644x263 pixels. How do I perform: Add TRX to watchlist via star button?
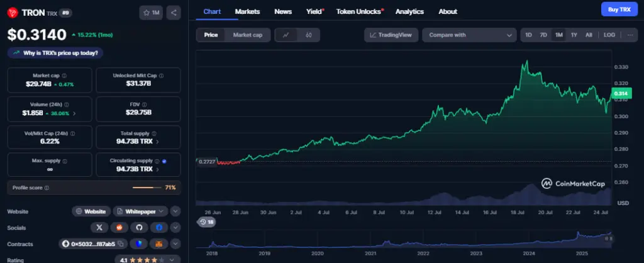point(151,13)
